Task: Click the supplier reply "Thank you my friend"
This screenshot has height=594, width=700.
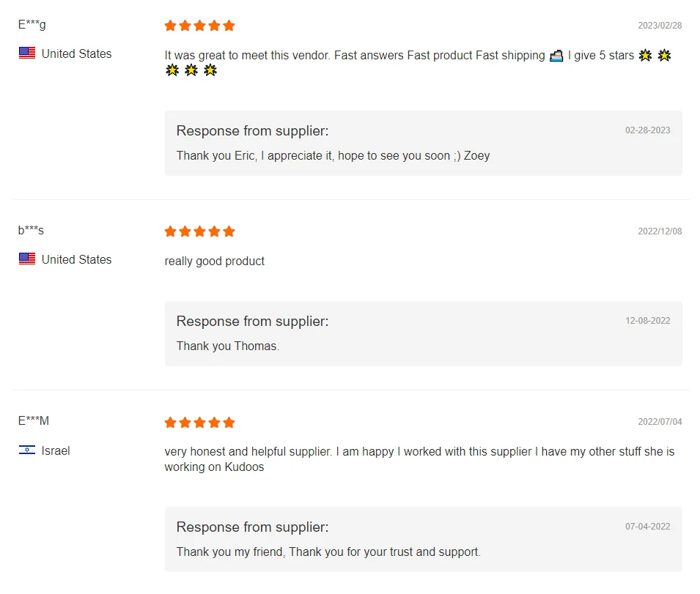Action: click(x=328, y=552)
